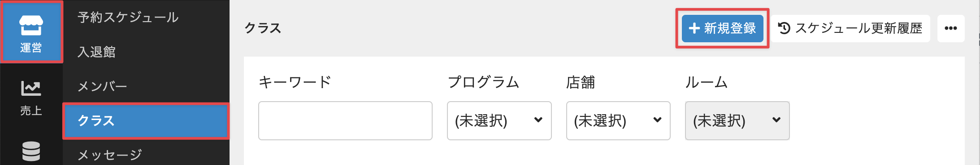Screen dimensions: 980x165
Task: Select クラス menu item
Action: [146, 121]
